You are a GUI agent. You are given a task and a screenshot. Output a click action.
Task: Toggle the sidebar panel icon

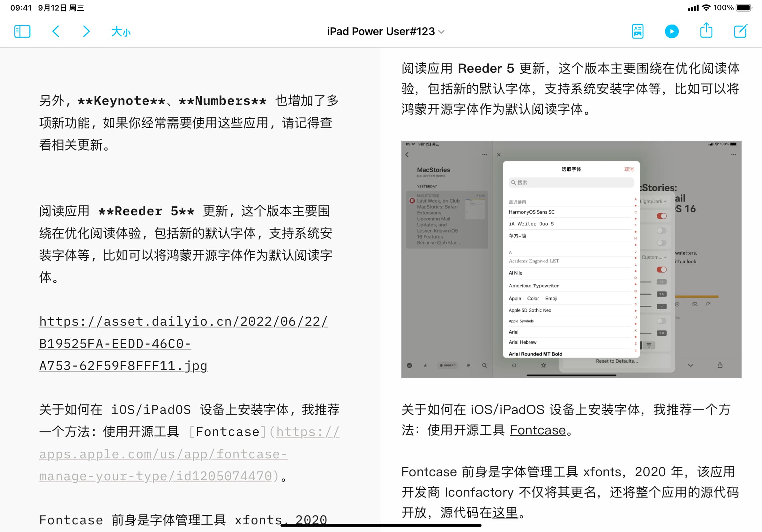point(22,32)
